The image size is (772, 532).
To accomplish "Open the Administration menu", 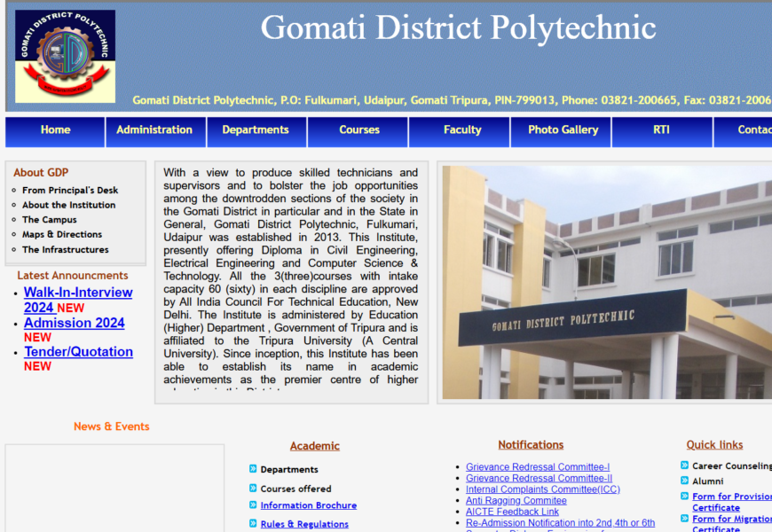I will pyautogui.click(x=154, y=130).
